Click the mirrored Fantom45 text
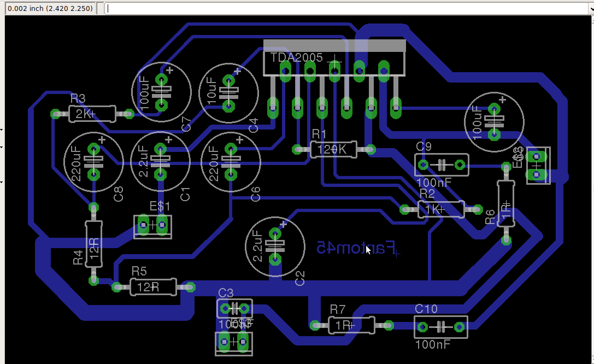 click(356, 248)
